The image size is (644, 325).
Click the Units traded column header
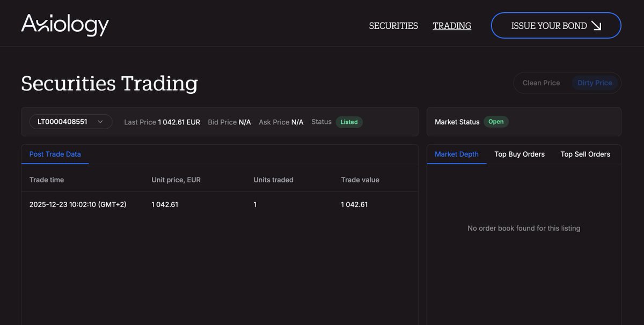[273, 180]
